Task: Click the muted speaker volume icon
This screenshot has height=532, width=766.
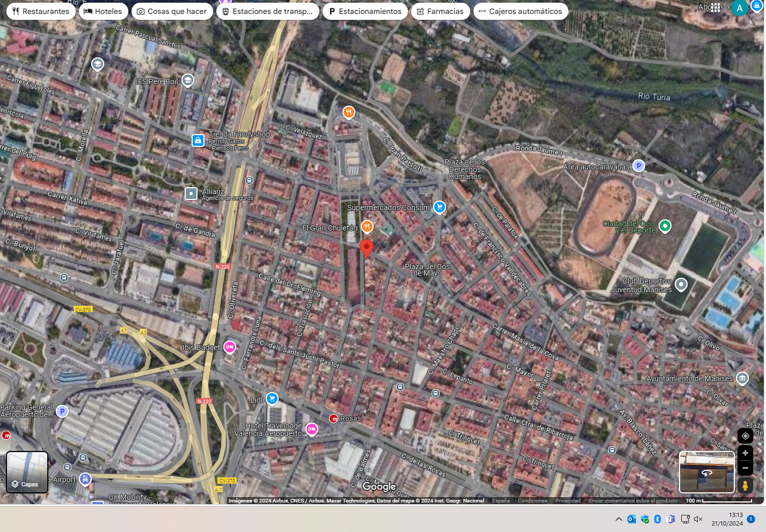Action: click(x=698, y=519)
